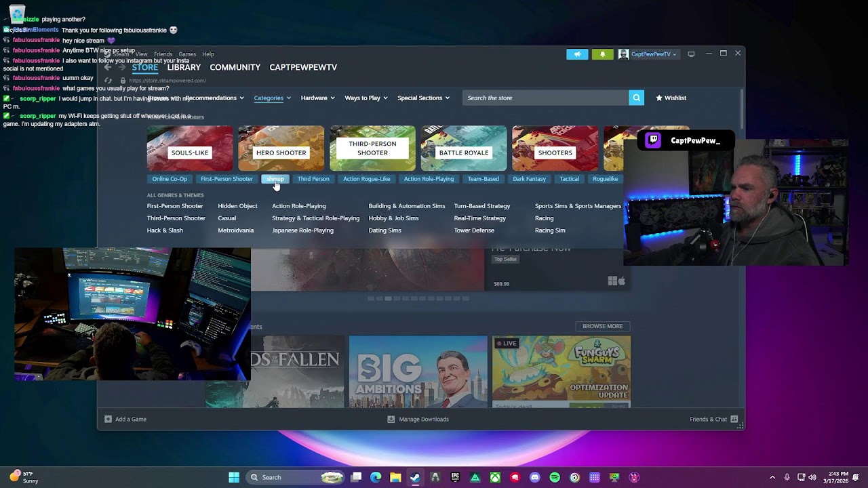This screenshot has width=868, height=488.
Task: Open the Games menu
Action: (x=187, y=54)
